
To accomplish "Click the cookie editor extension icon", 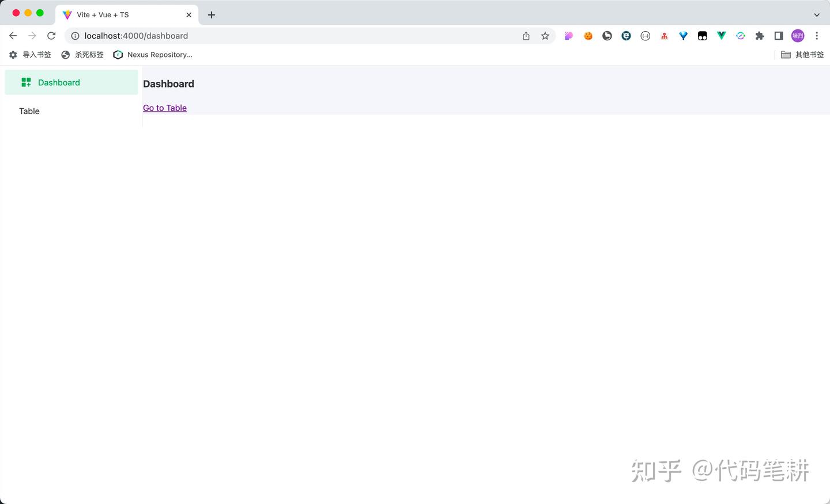I will tap(588, 36).
